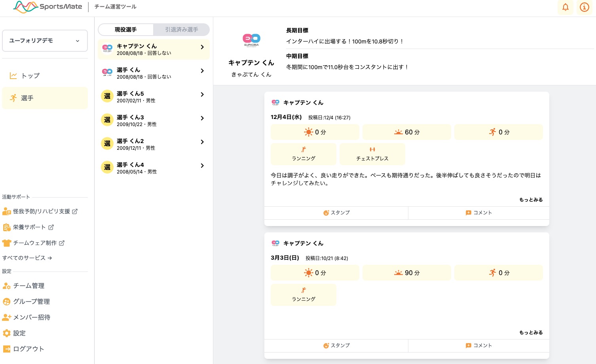Expand 選手 くん2 row chevron

click(202, 142)
